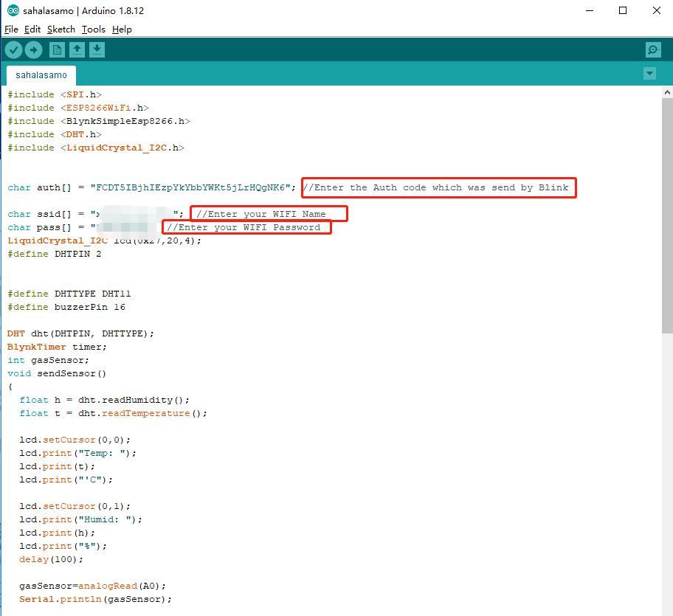Click the 'Serial.println(gasSensor);' line
Screen dimensions: 673x616
pyautogui.click(x=95, y=600)
